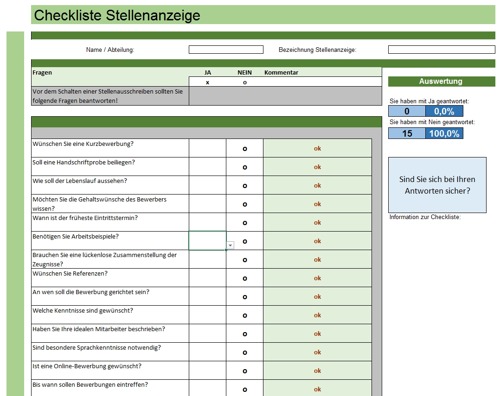Image resolution: width=500 pixels, height=396 pixels.
Task: Select JA cell for lückenlose Zusammenstellung der Zeugnisse
Action: click(x=208, y=259)
